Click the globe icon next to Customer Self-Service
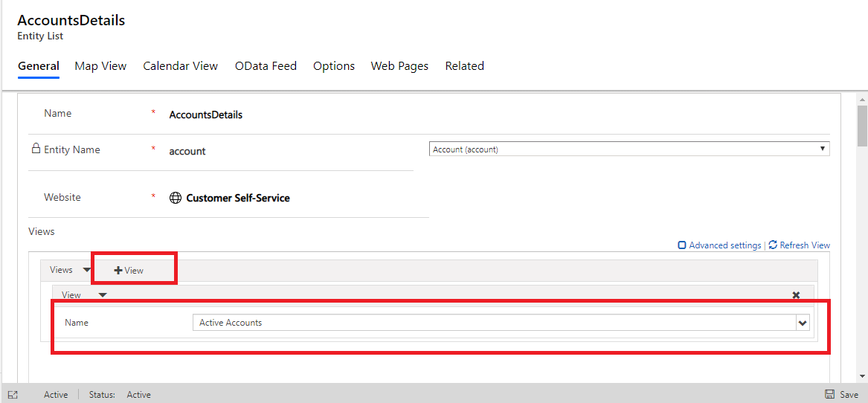This screenshot has width=868, height=403. (x=176, y=198)
